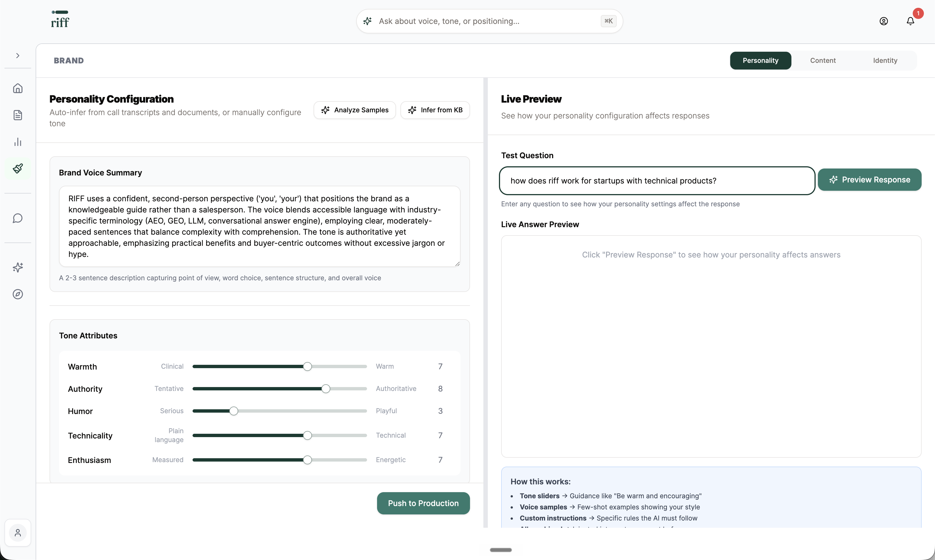Click the panel divider drag handle at bottom
The width and height of the screenshot is (935, 560).
tap(501, 550)
